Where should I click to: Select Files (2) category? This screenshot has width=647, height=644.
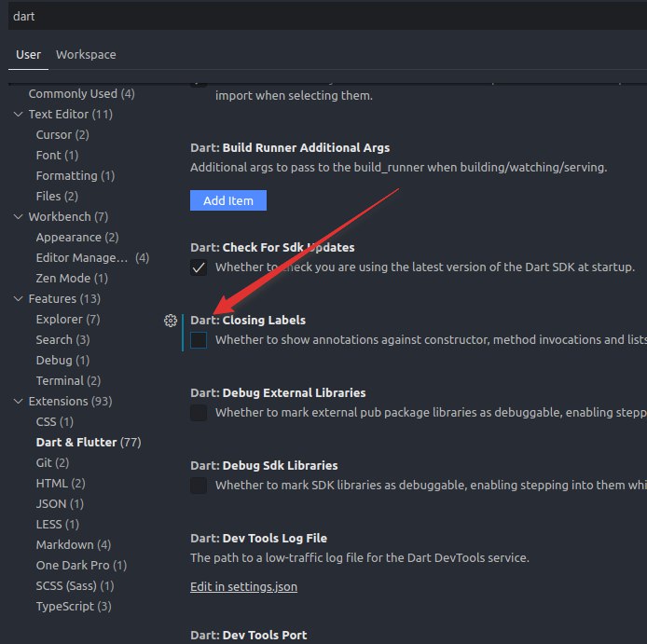(x=57, y=197)
